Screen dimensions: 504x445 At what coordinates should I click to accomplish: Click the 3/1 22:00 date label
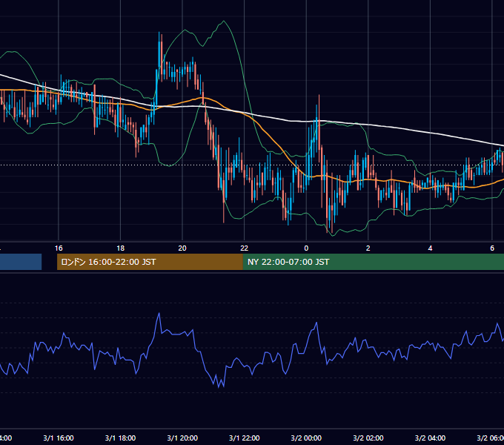pyautogui.click(x=245, y=438)
